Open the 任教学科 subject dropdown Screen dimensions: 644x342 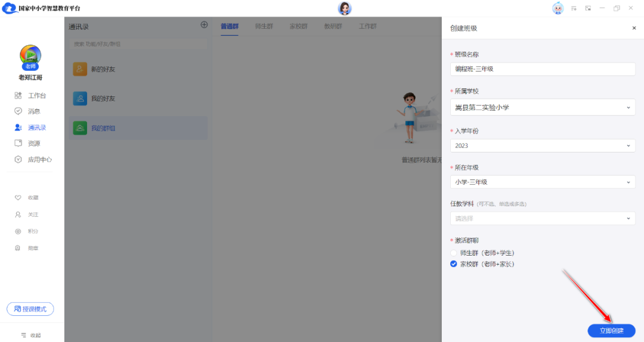542,219
